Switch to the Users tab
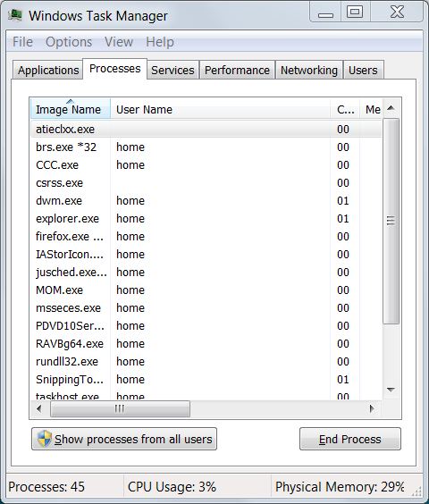Image resolution: width=429 pixels, height=504 pixels. click(363, 70)
